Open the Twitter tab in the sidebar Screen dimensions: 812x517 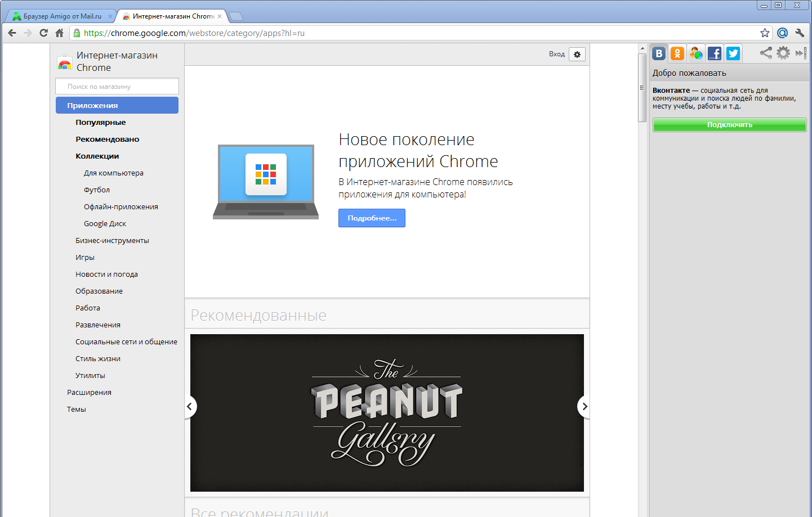(733, 53)
